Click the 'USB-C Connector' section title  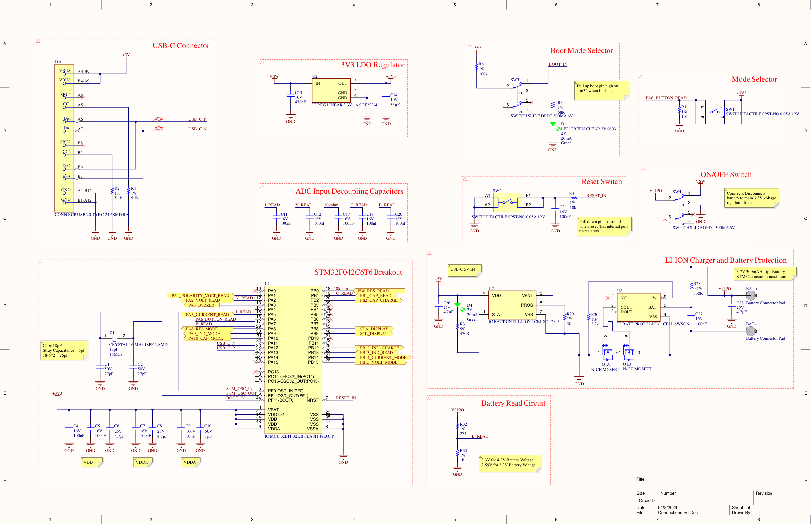tap(181, 46)
